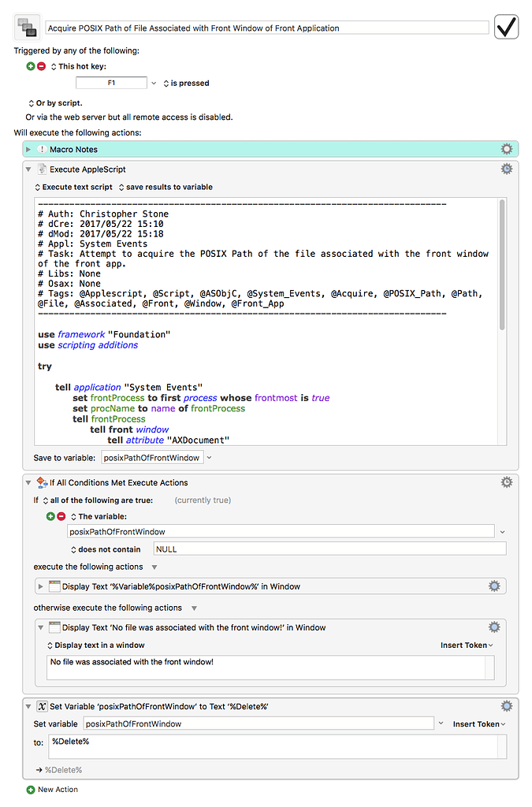Add a new condition with green plus
Image resolution: width=532 pixels, height=807 pixels.
point(50,516)
